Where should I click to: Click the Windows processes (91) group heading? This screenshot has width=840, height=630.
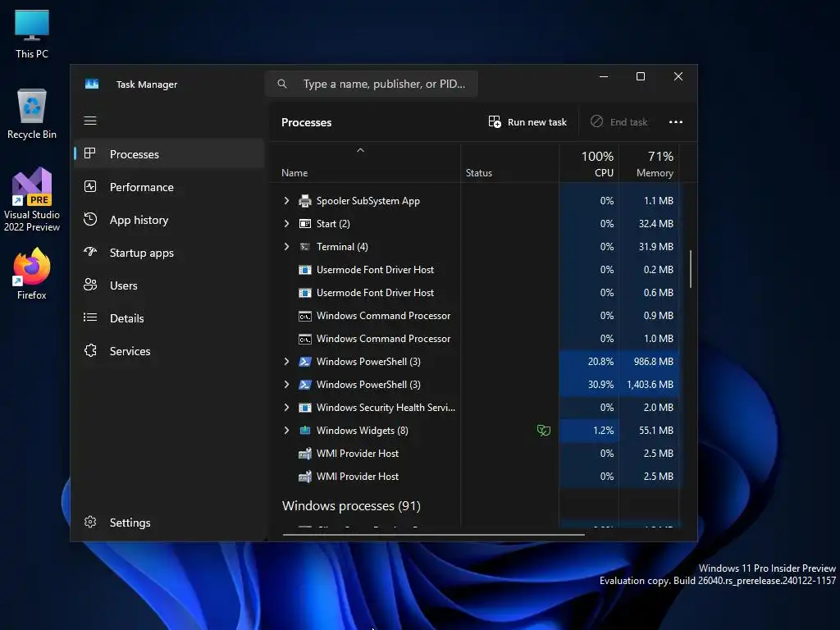click(x=351, y=505)
